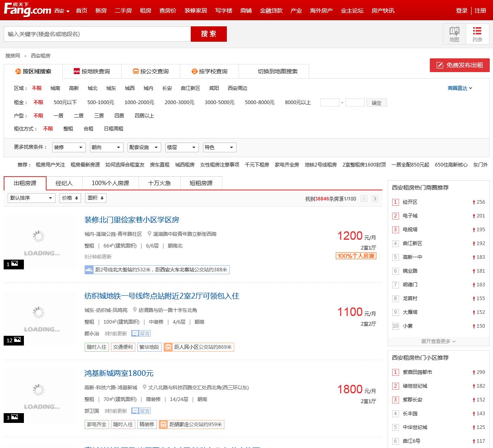
Task: Go to next results page arrow
Action: (x=375, y=198)
